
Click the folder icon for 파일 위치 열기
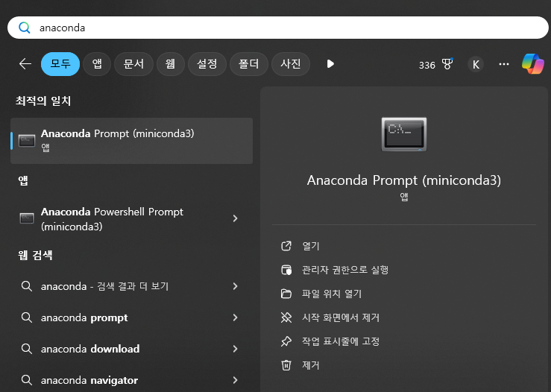click(286, 294)
